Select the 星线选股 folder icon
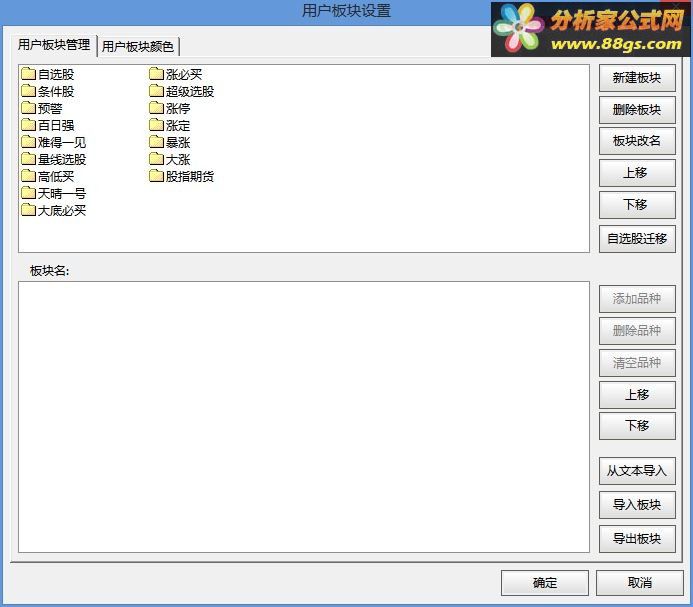This screenshot has width=693, height=607. (x=29, y=159)
